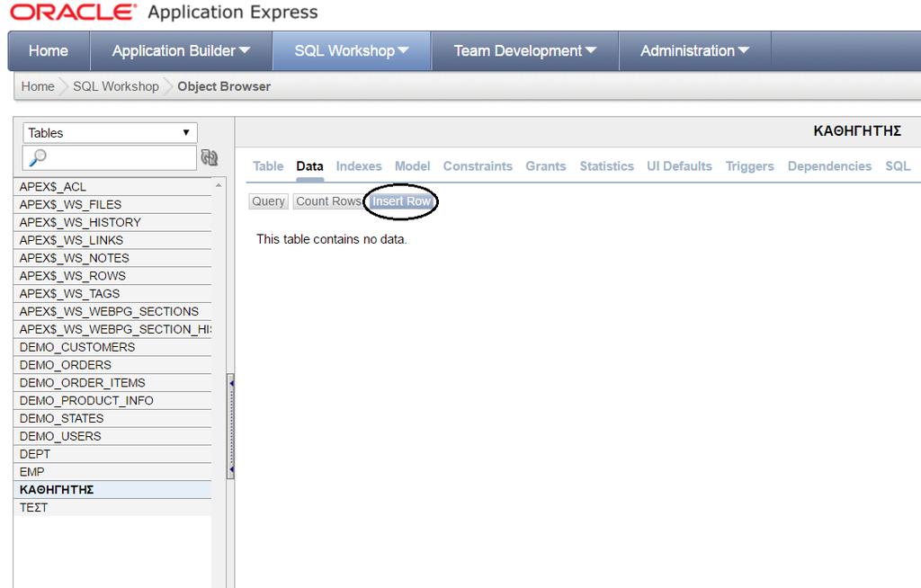The image size is (921, 588).
Task: Select the APEX$_WS_LINKS table
Action: pyautogui.click(x=112, y=240)
